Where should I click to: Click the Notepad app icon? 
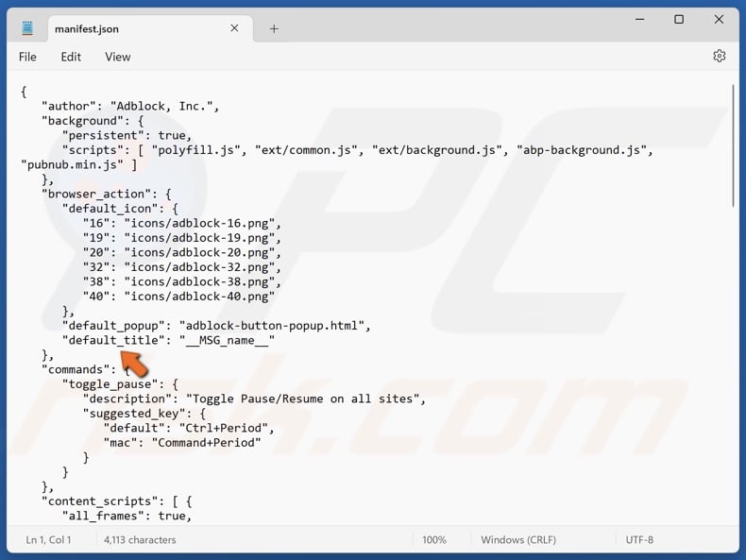[x=27, y=28]
